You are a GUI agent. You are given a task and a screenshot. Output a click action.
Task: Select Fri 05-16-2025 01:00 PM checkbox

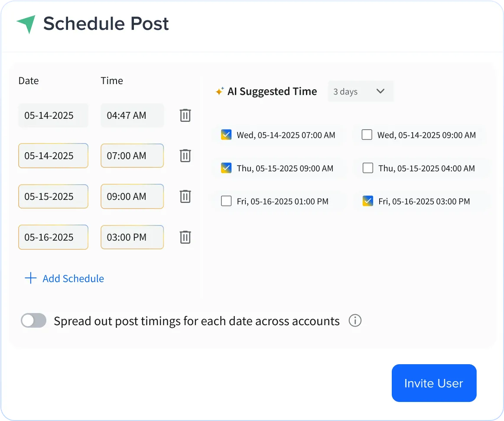click(x=226, y=201)
